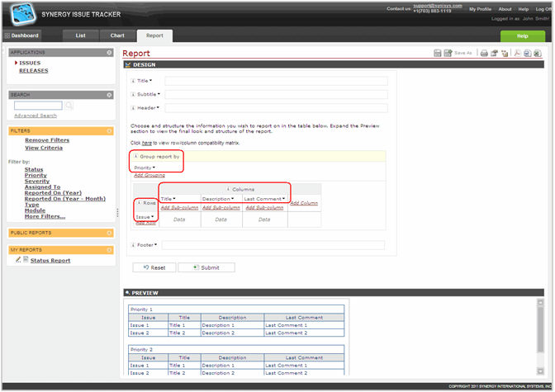Click the preview scrollbar down arrow
Screen dimensions: 555x392
pos(540,371)
